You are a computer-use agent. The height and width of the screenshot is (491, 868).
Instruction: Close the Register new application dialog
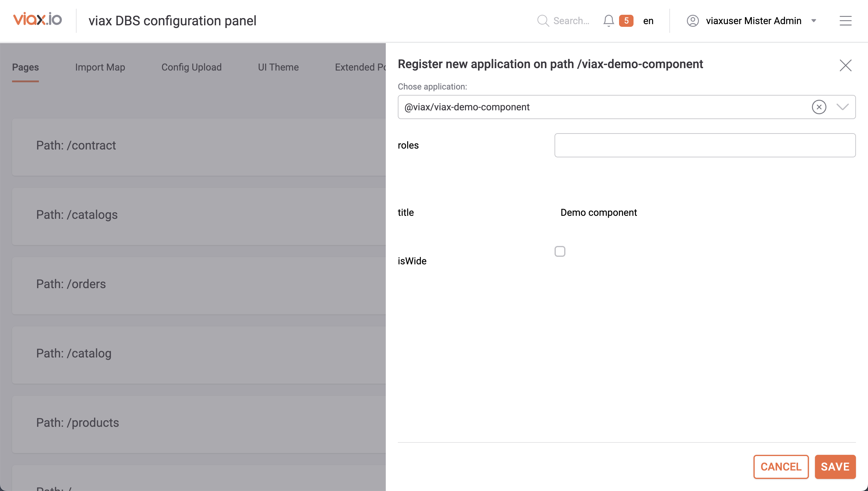(x=845, y=65)
